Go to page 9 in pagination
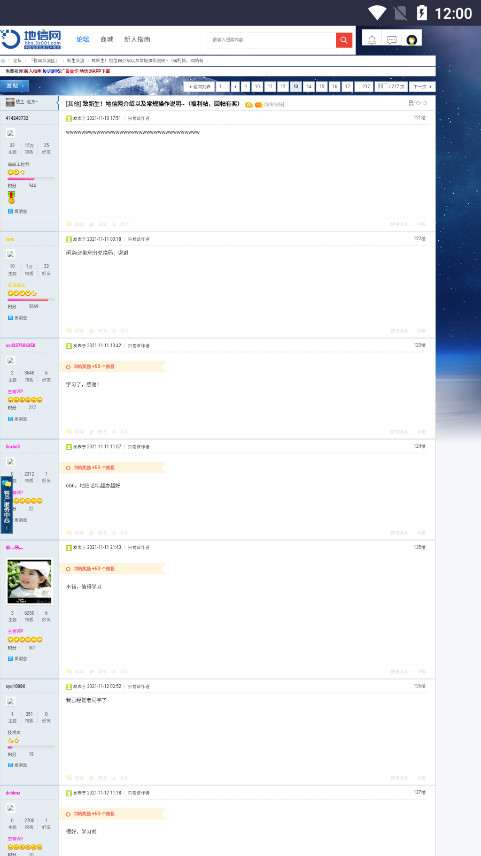This screenshot has width=481, height=856. (x=245, y=86)
